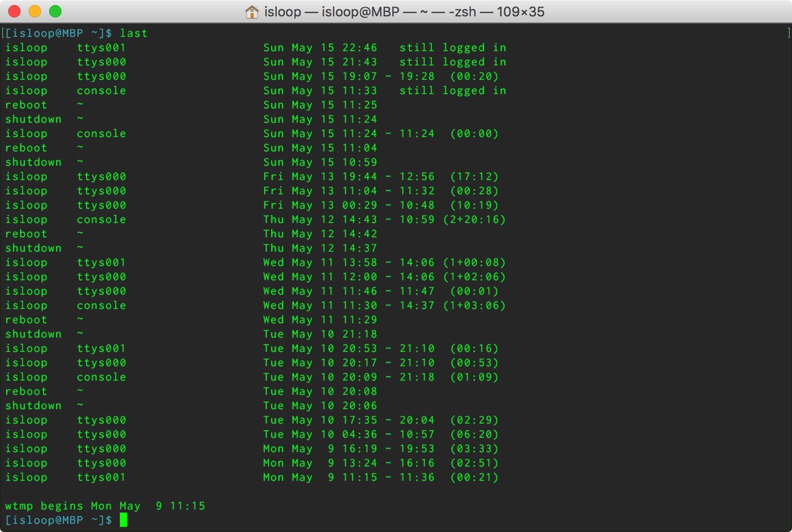This screenshot has width=792, height=532.
Task: Minimize the terminal using the yellow button
Action: tap(35, 11)
